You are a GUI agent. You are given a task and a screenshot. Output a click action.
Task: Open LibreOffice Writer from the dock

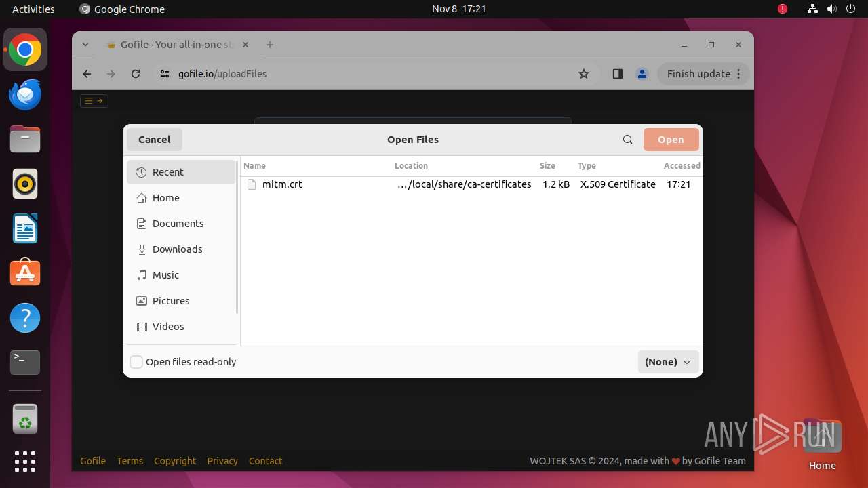click(x=25, y=229)
